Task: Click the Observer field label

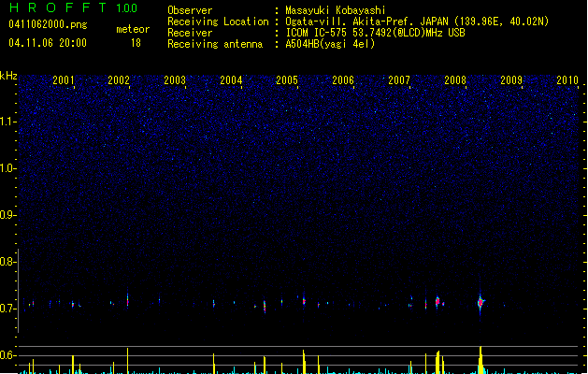Action: click(190, 10)
